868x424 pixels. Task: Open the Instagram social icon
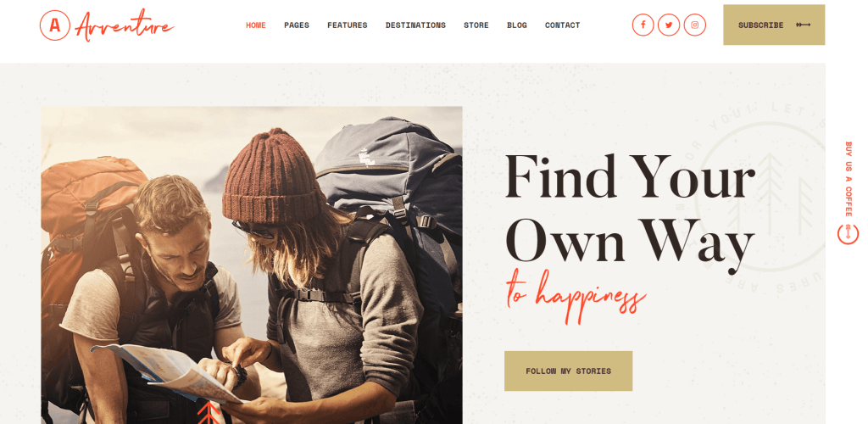pyautogui.click(x=695, y=25)
